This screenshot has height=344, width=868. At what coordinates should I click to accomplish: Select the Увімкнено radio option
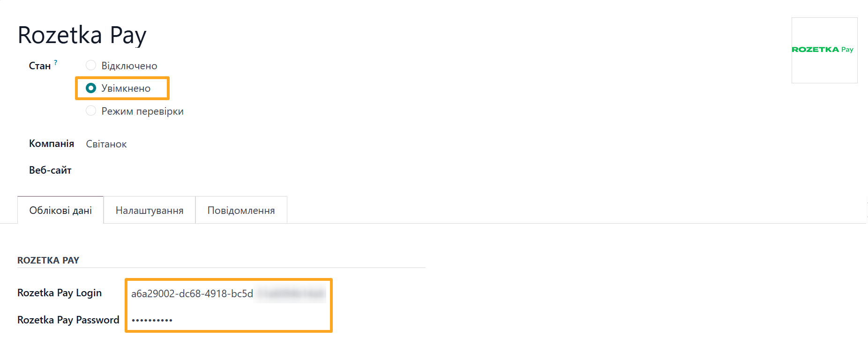click(91, 88)
